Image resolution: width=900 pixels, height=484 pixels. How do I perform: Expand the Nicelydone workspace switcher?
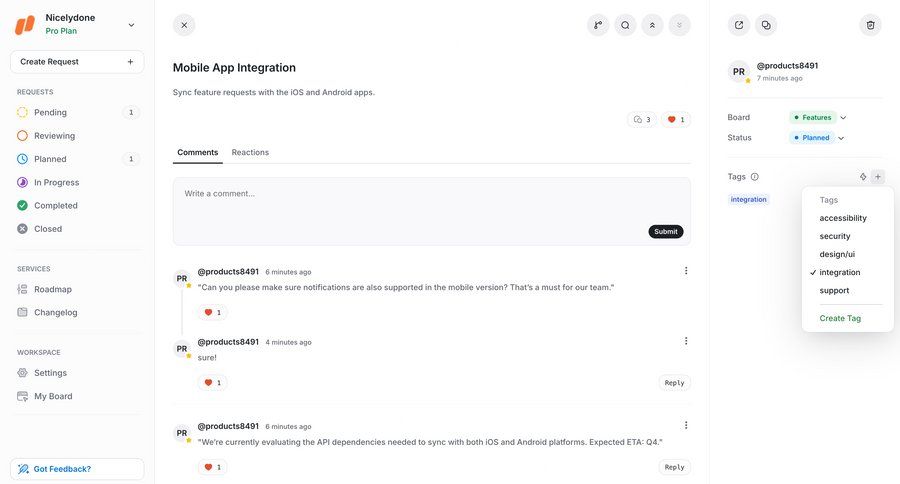pyautogui.click(x=131, y=25)
